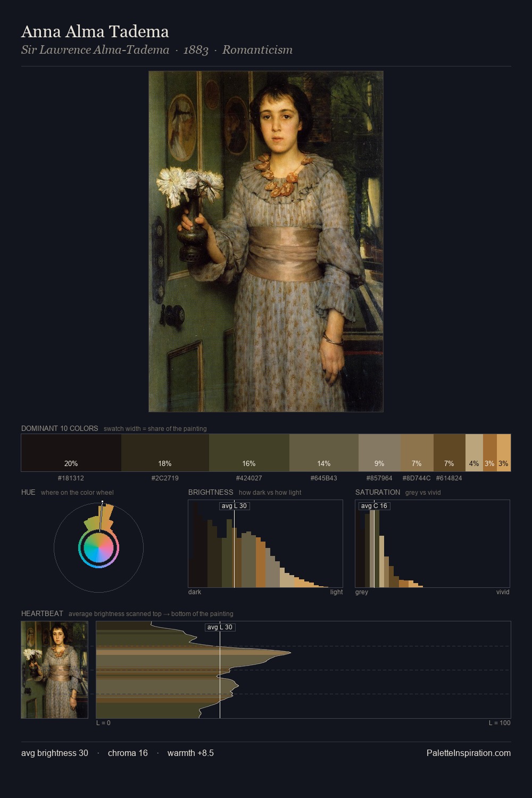Click the small painting thumbnail beside Heartbeat chart

pyautogui.click(x=54, y=670)
